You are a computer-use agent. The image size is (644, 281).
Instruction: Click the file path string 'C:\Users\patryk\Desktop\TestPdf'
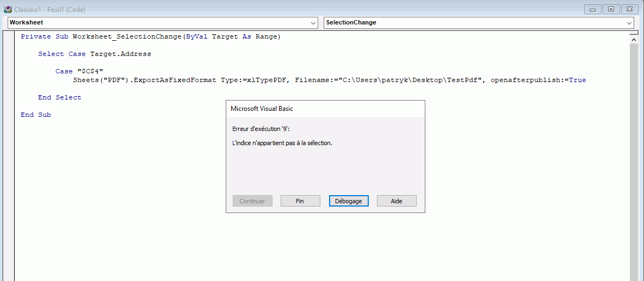click(x=410, y=80)
